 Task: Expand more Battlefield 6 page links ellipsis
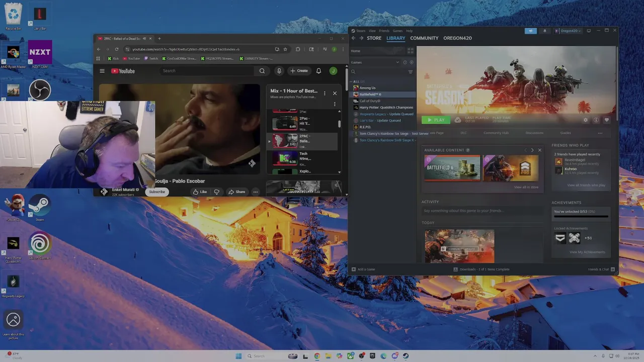click(x=600, y=133)
